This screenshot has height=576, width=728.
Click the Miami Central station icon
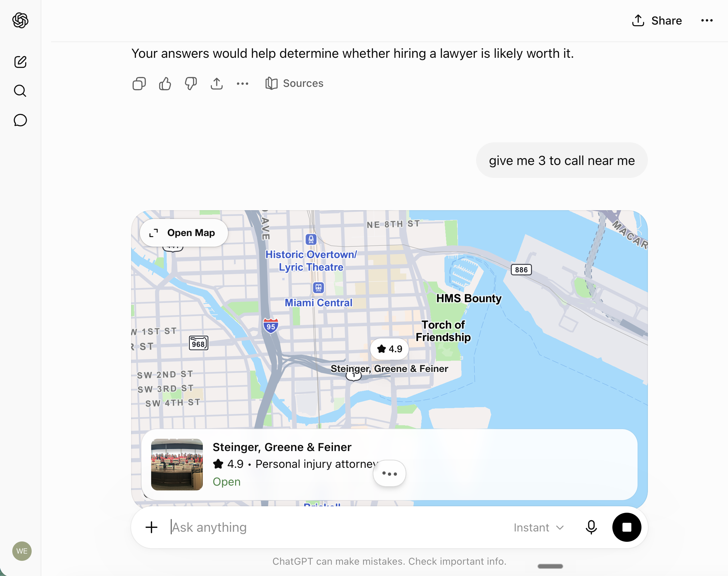318,288
